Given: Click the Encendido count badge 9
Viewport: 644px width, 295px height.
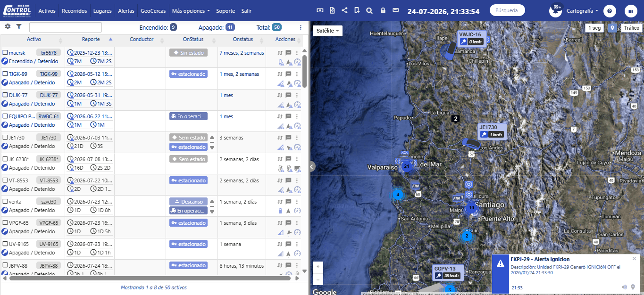Looking at the screenshot, I should click(174, 27).
